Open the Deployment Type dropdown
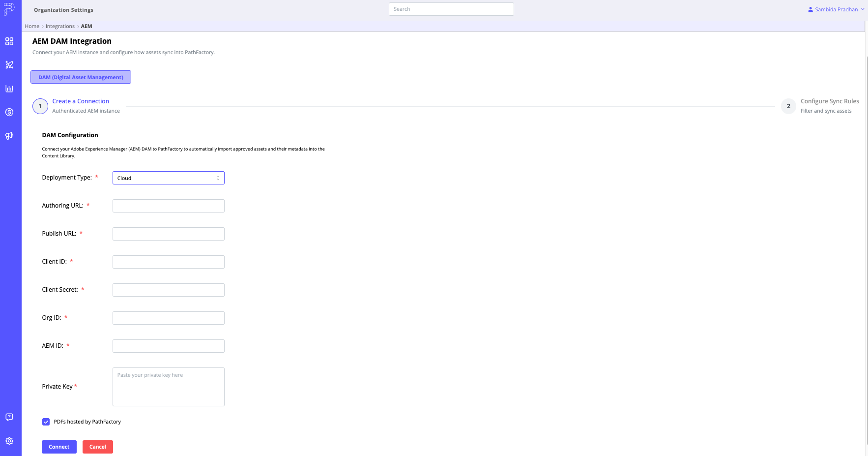 pos(169,178)
